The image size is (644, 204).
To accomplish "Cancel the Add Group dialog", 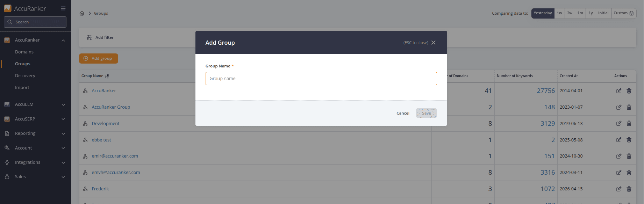I will (x=403, y=113).
